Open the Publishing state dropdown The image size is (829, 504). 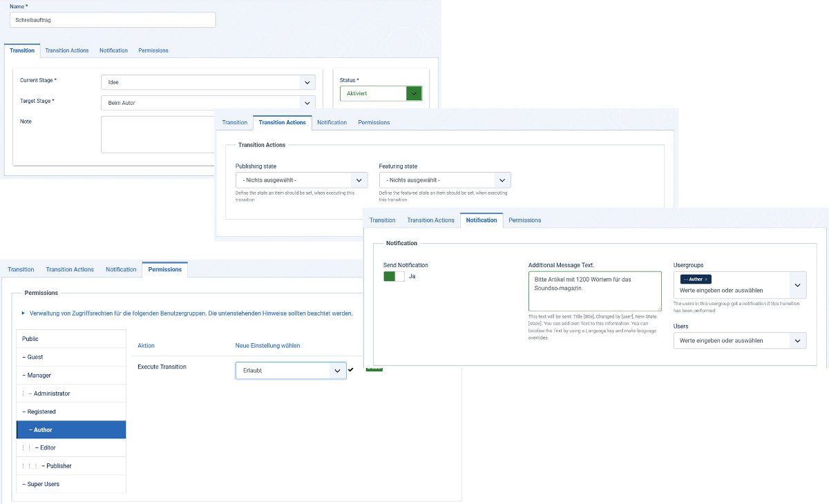(x=301, y=180)
